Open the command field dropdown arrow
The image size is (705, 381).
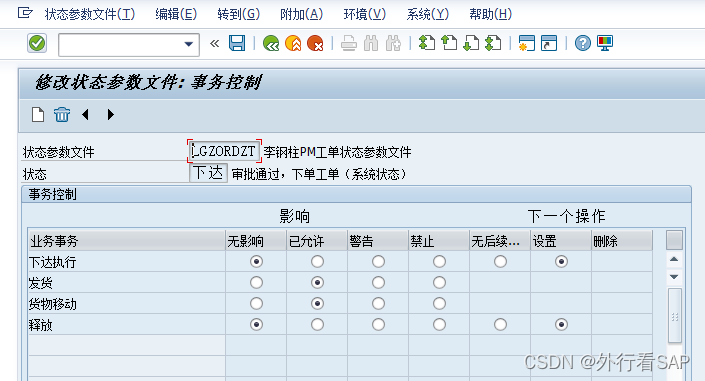tap(189, 44)
